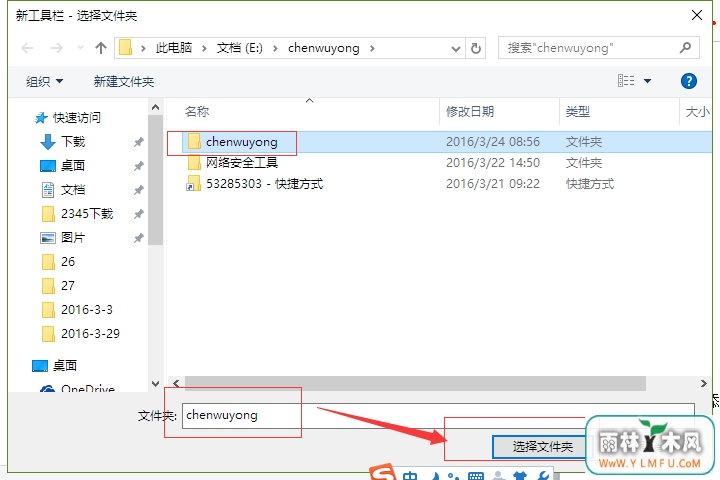Click the 53285303 shortcut icon

193,184
